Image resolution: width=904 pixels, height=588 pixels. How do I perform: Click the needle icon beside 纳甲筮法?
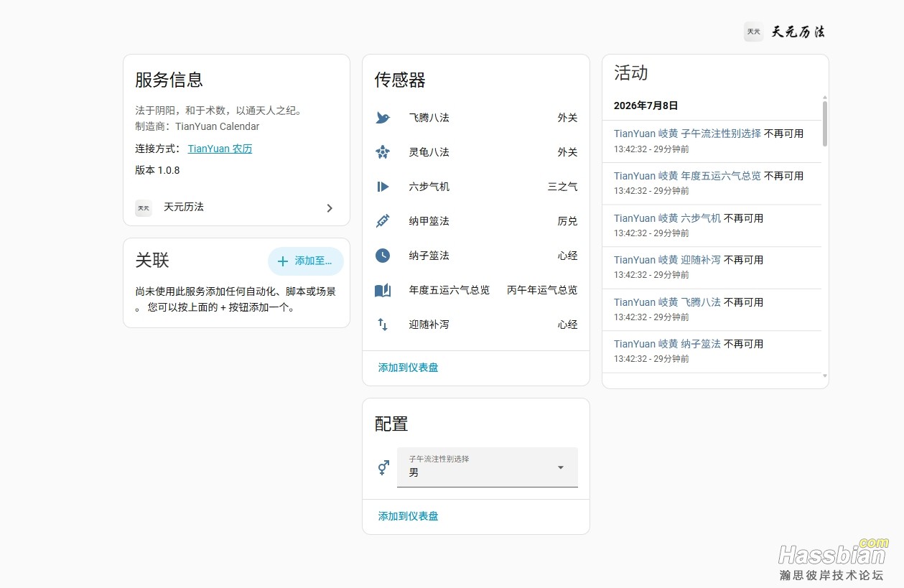pos(383,221)
